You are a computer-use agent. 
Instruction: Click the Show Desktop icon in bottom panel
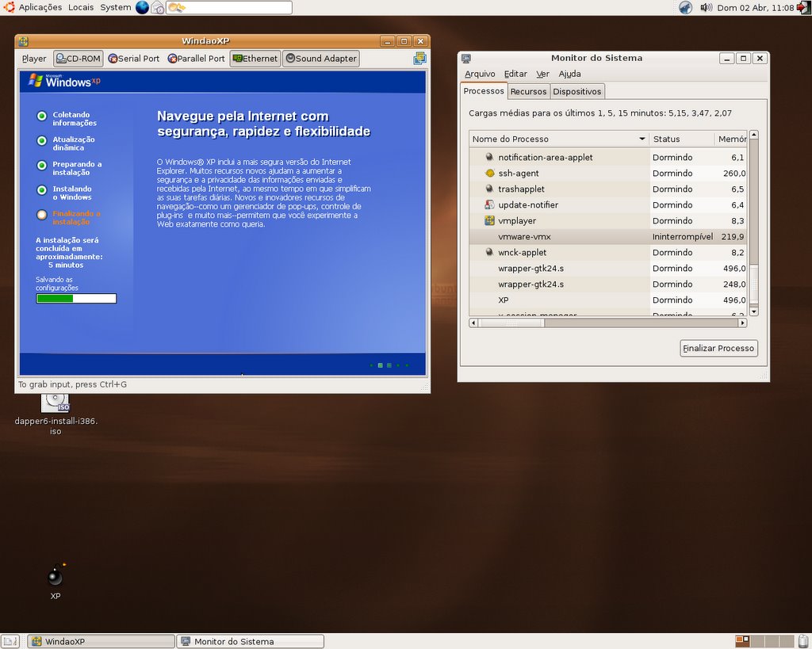[10, 641]
